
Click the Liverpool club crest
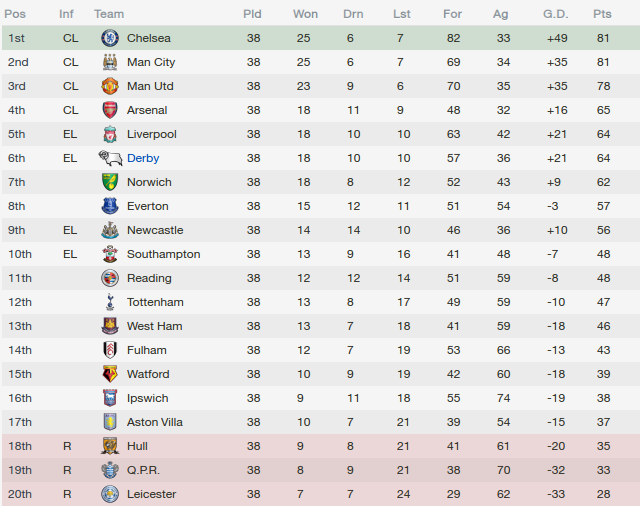pyautogui.click(x=110, y=134)
